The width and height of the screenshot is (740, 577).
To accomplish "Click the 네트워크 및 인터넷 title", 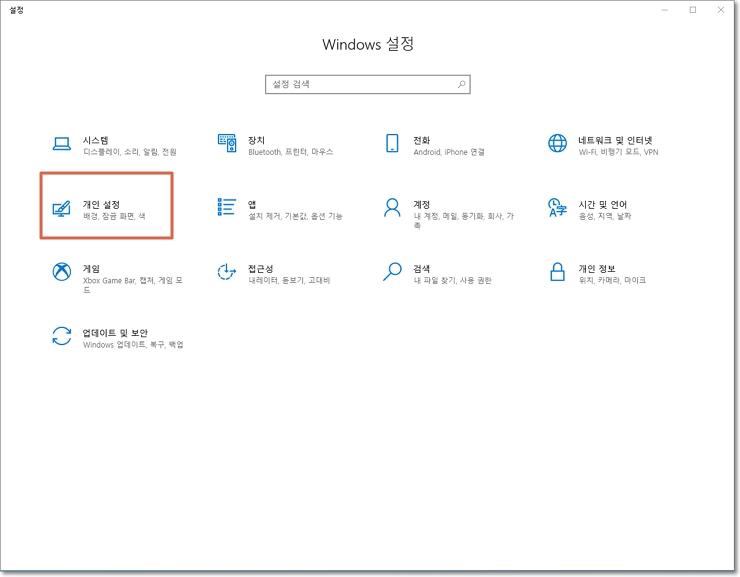I will point(615,140).
